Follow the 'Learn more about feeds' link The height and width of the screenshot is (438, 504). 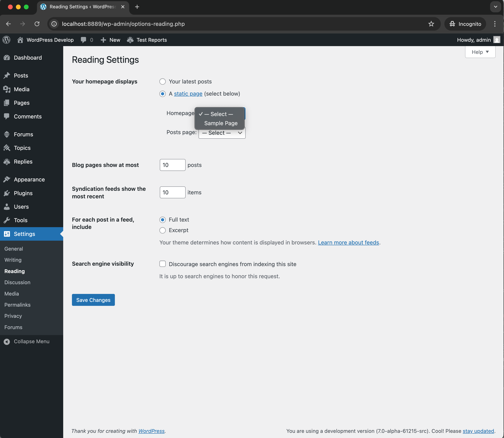[348, 242]
